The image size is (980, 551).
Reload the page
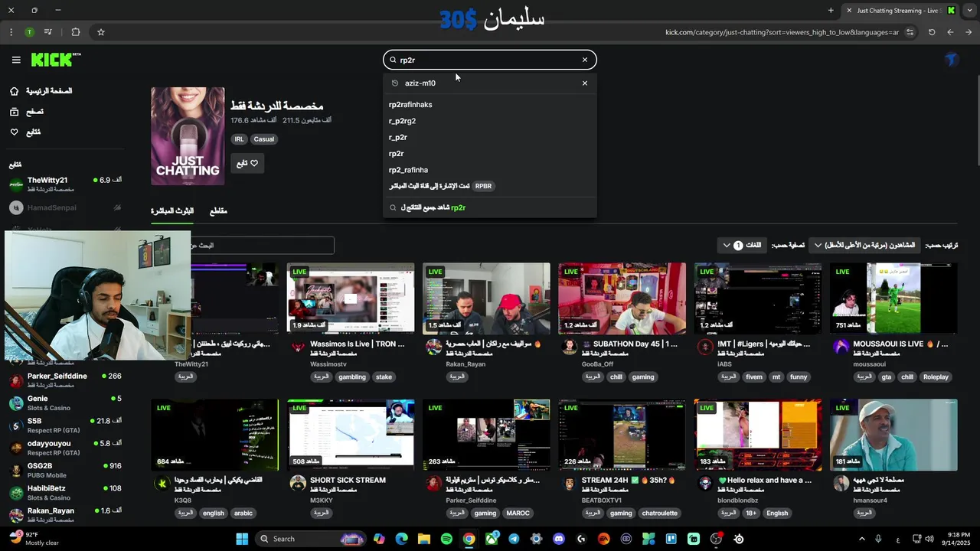click(932, 32)
